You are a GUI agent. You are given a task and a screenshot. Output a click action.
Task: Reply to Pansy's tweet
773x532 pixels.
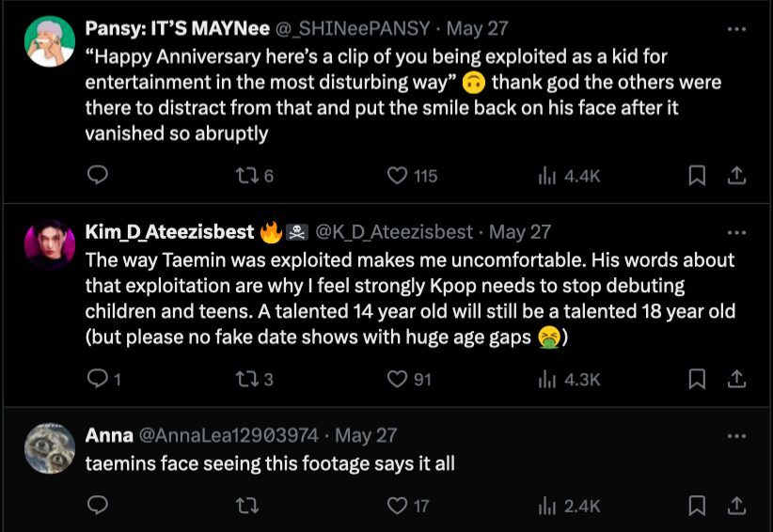[98, 176]
